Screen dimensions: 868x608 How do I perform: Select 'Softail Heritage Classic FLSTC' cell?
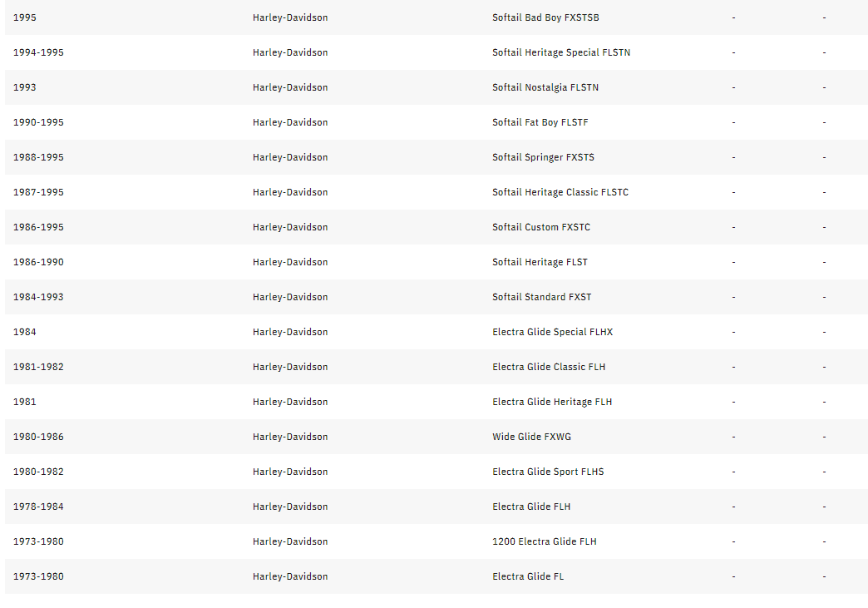(x=560, y=192)
